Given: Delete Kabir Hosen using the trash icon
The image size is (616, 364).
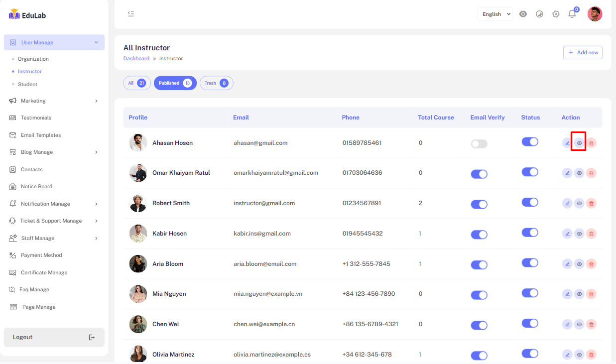Looking at the screenshot, I should coord(591,234).
